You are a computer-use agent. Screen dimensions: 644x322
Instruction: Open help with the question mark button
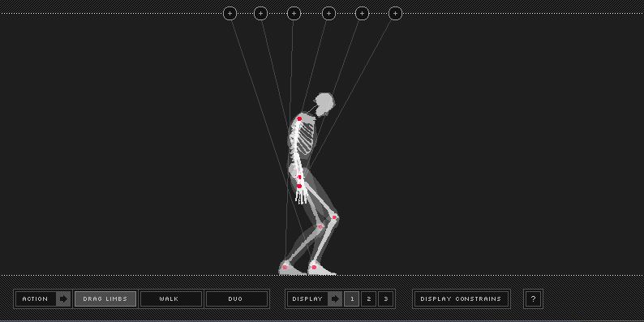[533, 299]
